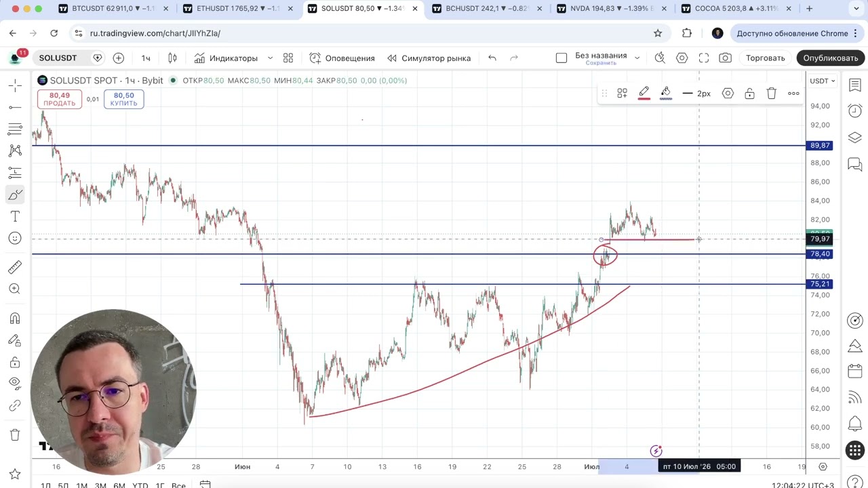Click the drawing sync link icon

pyautogui.click(x=15, y=405)
